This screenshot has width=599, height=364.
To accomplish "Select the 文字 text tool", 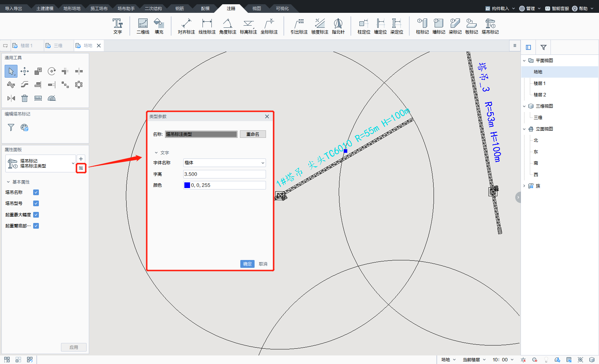I will [x=118, y=26].
